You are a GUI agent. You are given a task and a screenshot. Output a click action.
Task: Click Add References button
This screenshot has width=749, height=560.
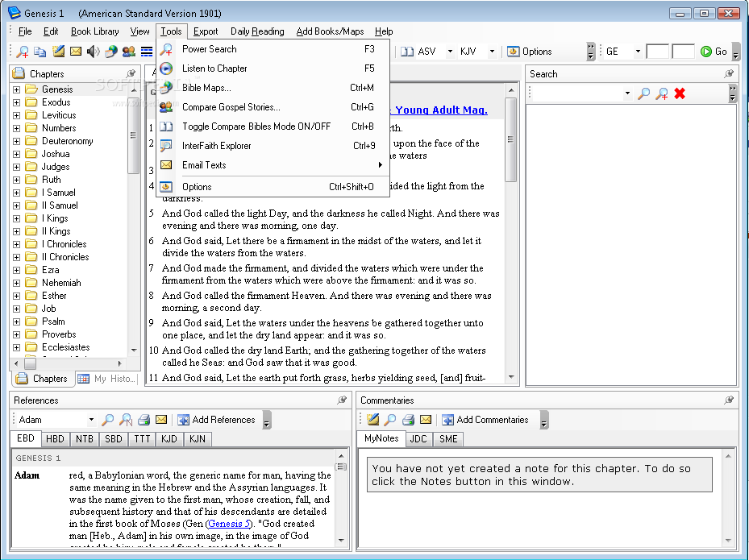216,420
